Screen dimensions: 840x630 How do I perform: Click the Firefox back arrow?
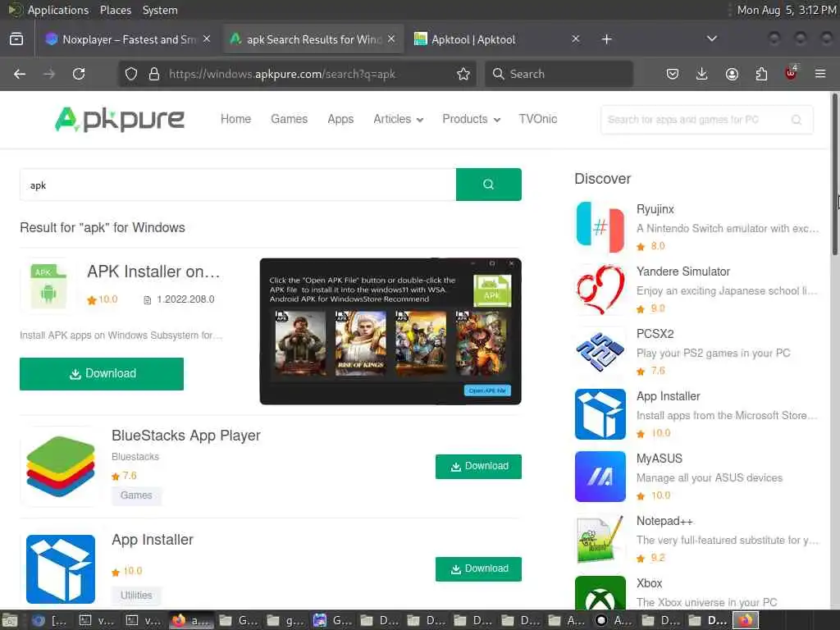point(20,74)
